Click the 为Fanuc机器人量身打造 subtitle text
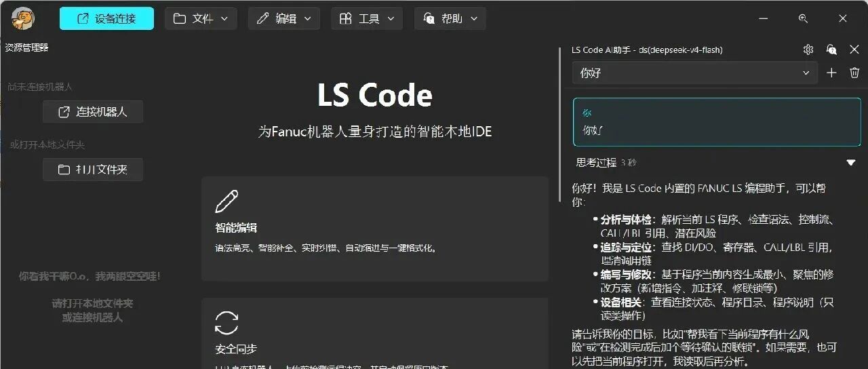868x369 pixels. click(x=375, y=132)
